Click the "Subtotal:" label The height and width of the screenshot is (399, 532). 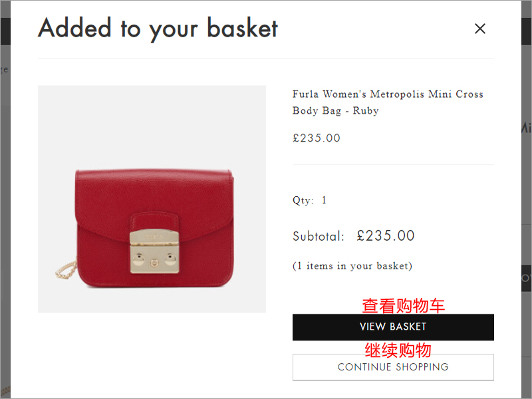coord(319,237)
